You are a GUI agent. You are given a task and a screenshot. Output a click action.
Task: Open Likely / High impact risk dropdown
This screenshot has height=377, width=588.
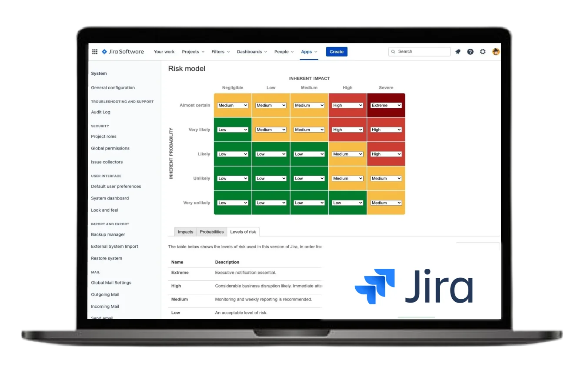coord(347,154)
